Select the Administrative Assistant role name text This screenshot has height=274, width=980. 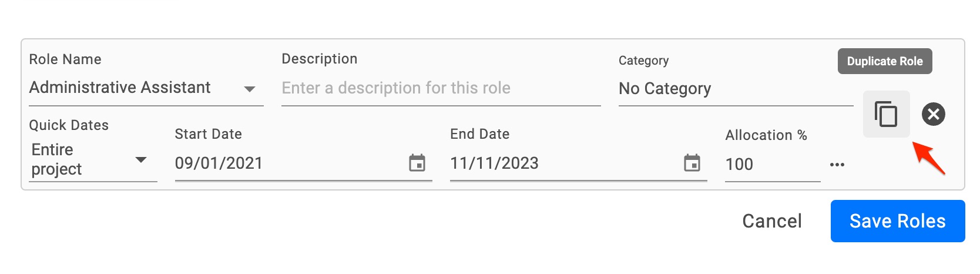click(x=120, y=88)
